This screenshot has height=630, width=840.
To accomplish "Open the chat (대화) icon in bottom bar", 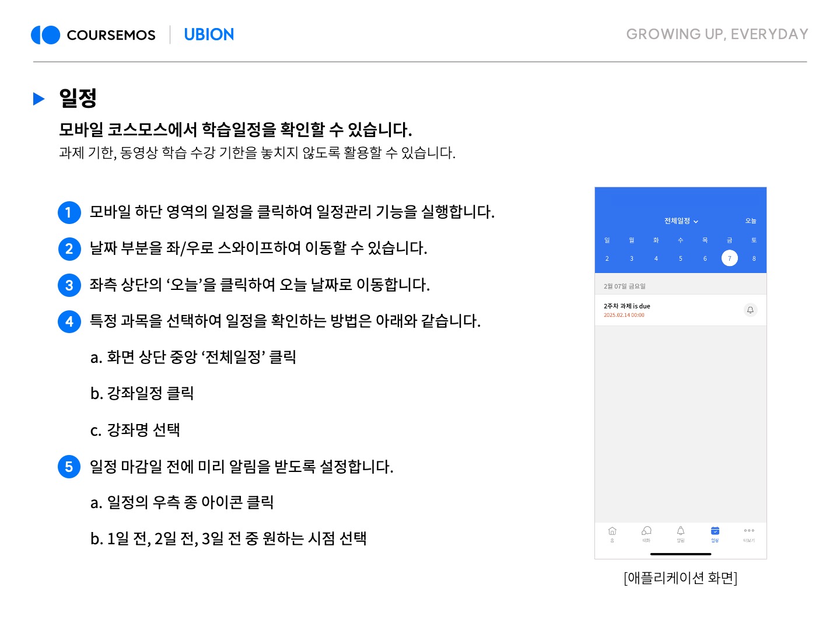I will tap(646, 533).
